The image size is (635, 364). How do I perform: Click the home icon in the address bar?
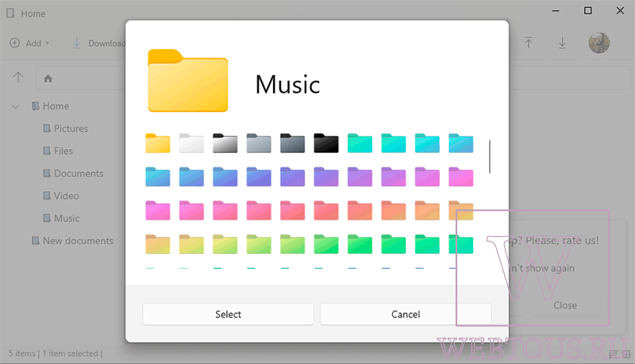48,79
